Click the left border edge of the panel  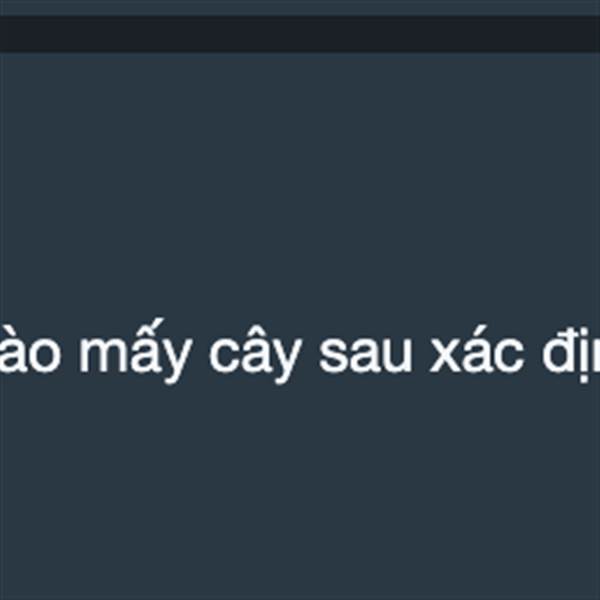tap(1, 325)
